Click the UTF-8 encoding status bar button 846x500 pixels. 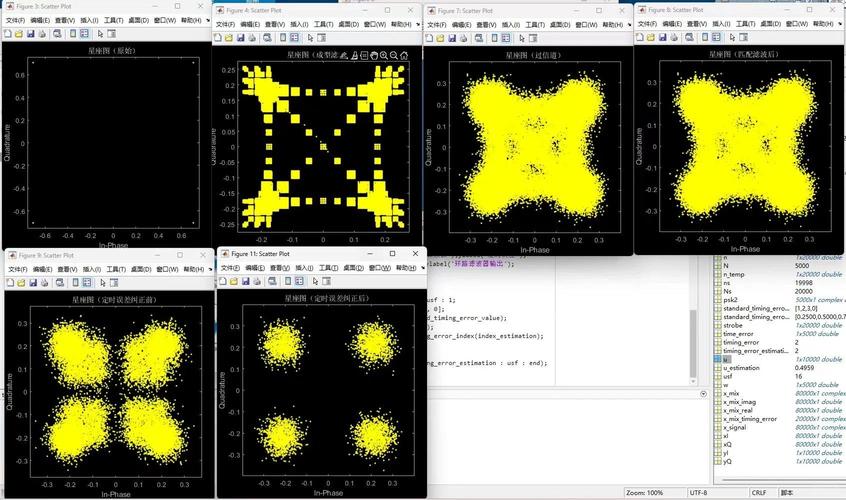[x=701, y=493]
